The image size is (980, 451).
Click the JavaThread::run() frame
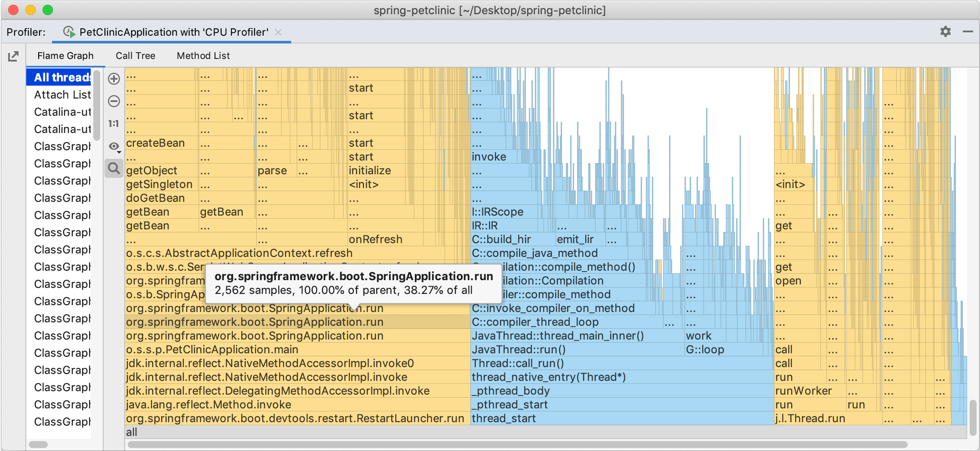tap(578, 349)
